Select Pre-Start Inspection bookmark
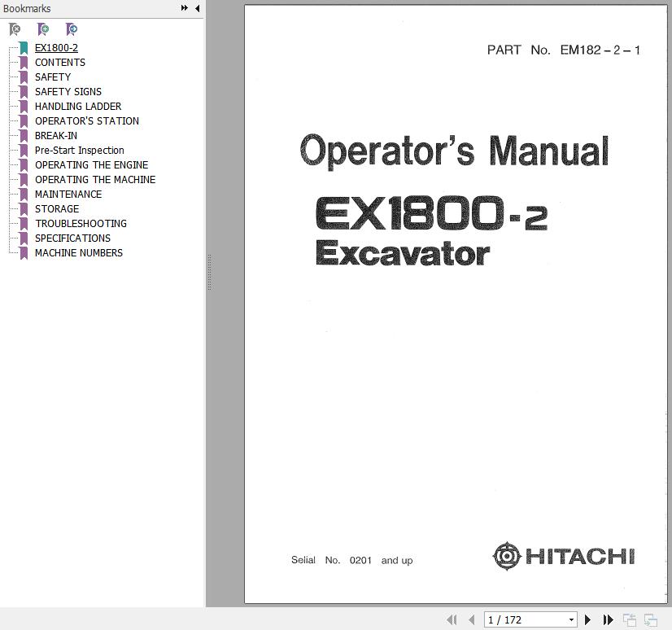Viewport: 672px width, 630px height. coord(79,150)
